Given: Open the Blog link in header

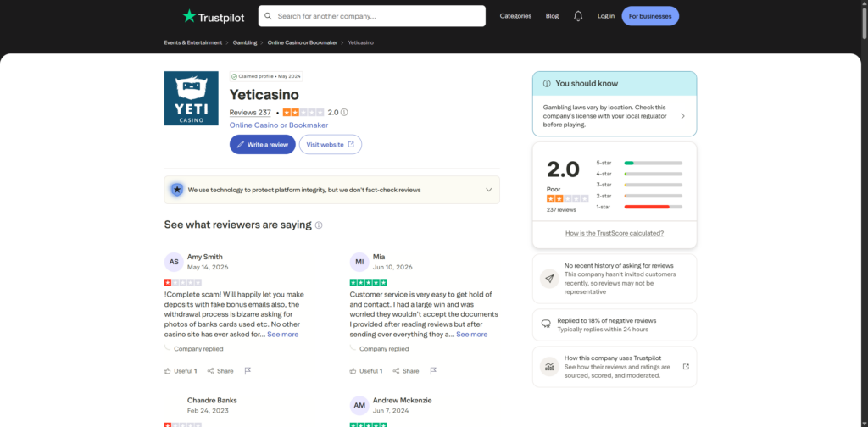Looking at the screenshot, I should coord(552,16).
